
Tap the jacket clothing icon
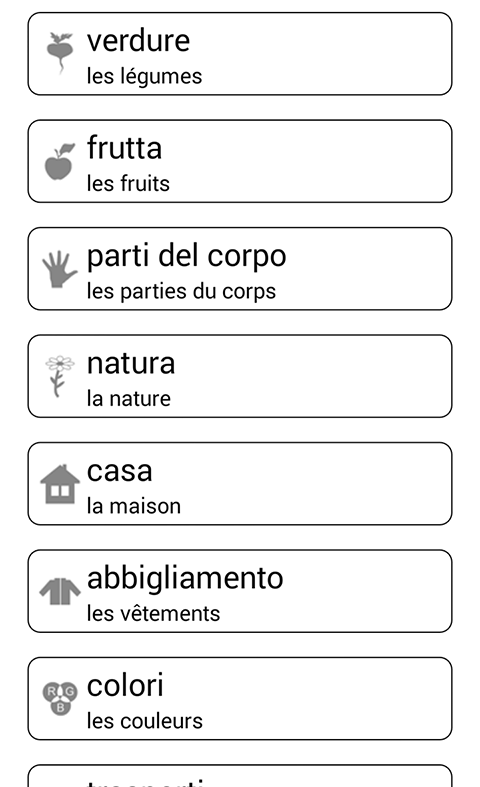coord(60,591)
